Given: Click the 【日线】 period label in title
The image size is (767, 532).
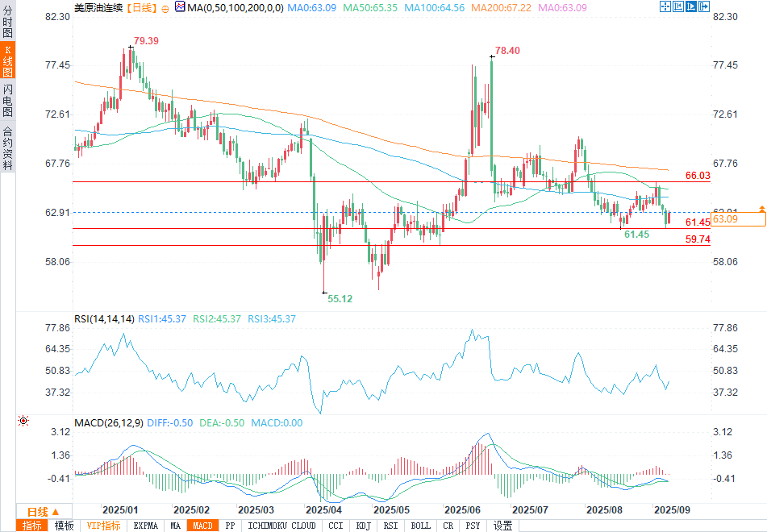Looking at the screenshot, I should point(142,8).
